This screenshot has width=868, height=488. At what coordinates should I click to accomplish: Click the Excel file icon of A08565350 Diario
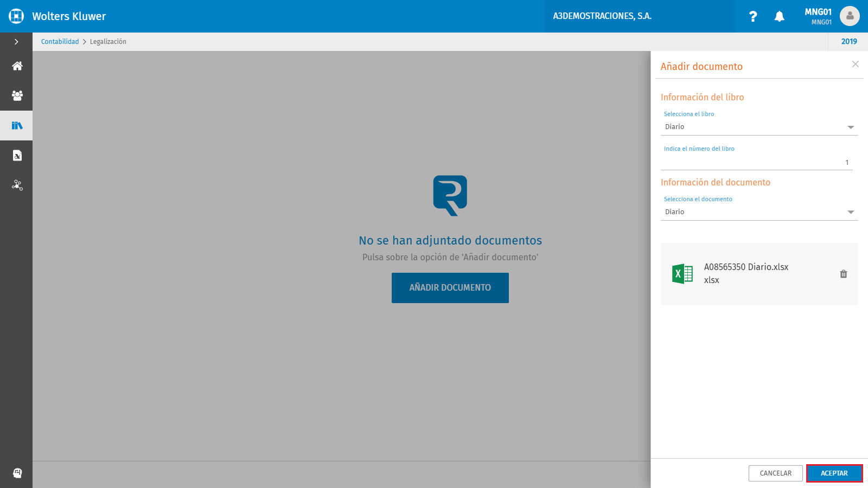682,274
